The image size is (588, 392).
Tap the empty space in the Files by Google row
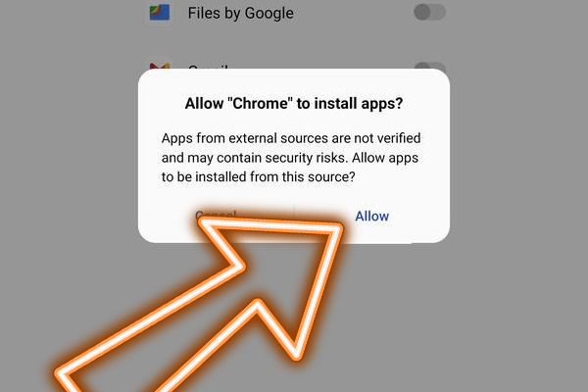click(353, 13)
